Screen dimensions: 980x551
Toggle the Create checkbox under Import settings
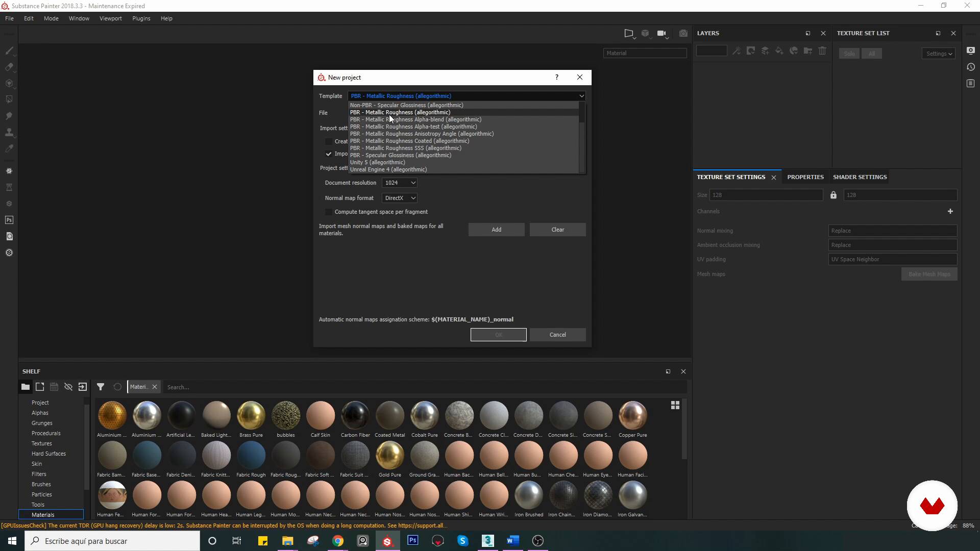(x=329, y=141)
